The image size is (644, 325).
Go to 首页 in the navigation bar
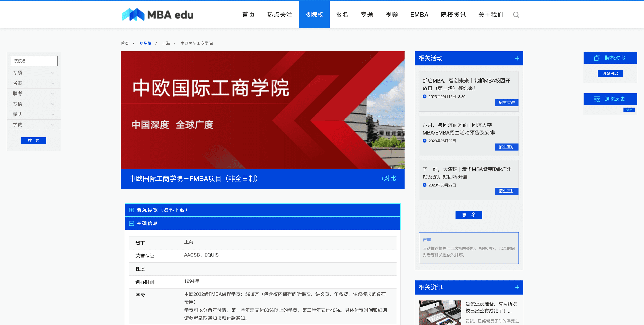click(x=248, y=15)
